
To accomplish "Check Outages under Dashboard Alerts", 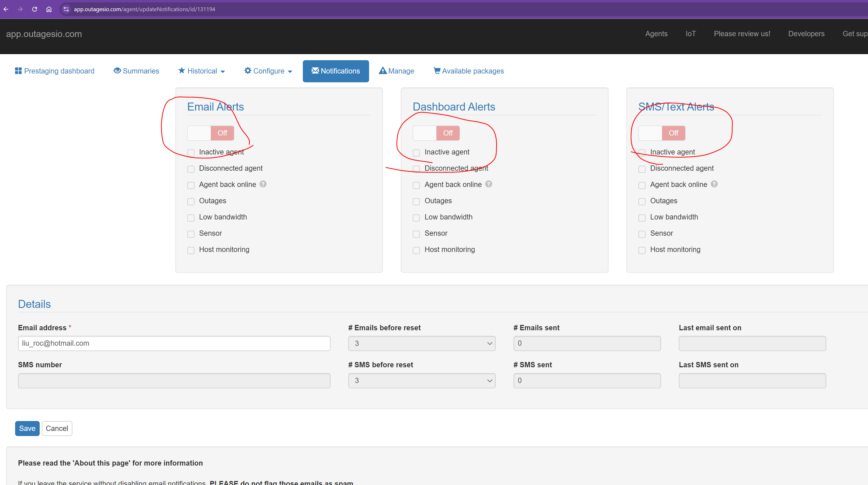I will pos(416,201).
